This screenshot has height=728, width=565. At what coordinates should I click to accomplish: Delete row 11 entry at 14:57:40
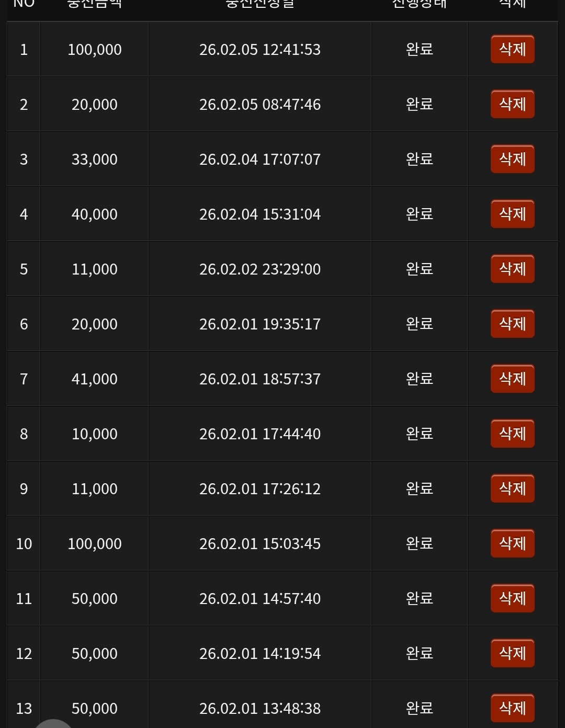[512, 598]
